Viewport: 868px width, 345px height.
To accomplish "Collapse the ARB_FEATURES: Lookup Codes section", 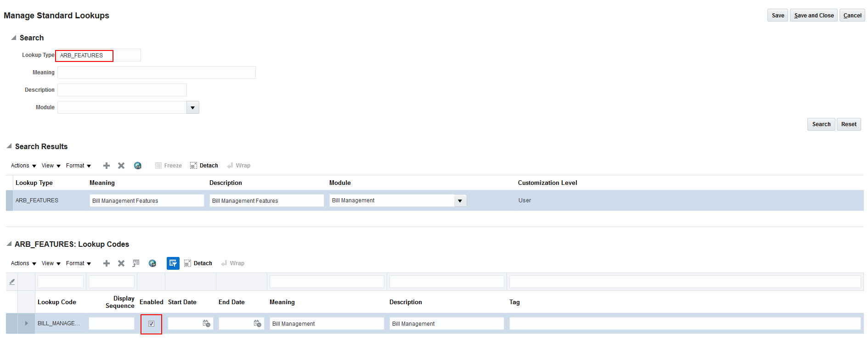I will 9,244.
